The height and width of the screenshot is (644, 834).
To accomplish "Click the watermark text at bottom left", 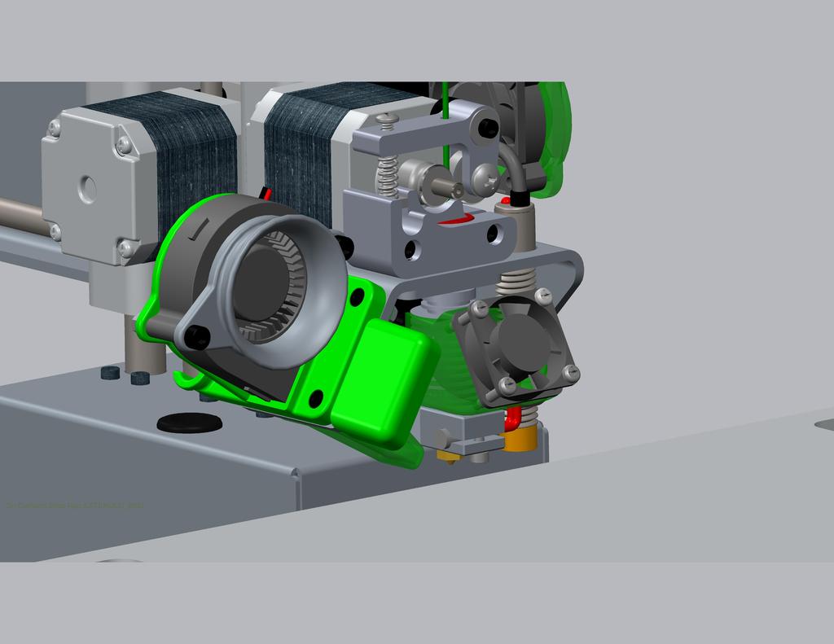I will 73,505.
